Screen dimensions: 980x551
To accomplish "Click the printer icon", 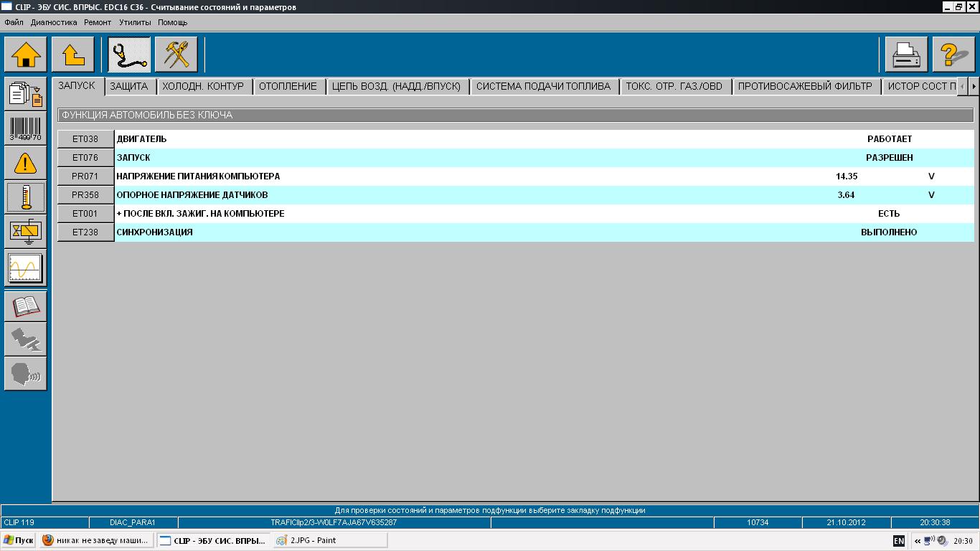I will [907, 55].
